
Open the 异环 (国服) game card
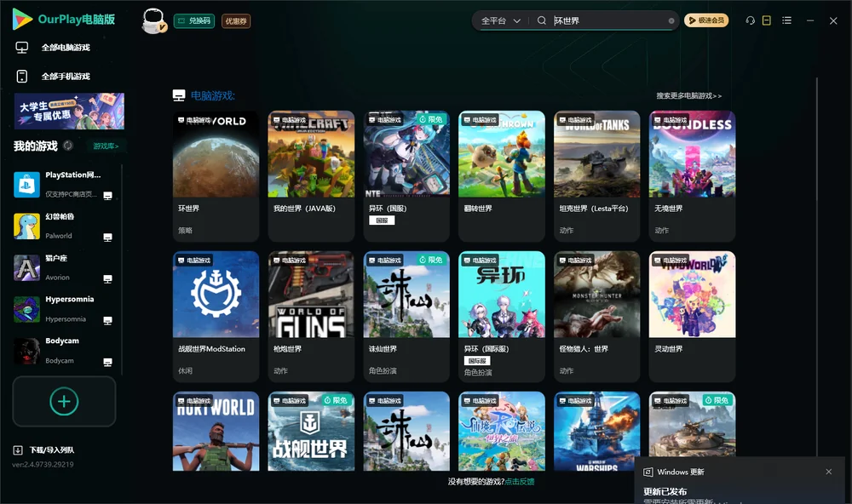click(406, 176)
